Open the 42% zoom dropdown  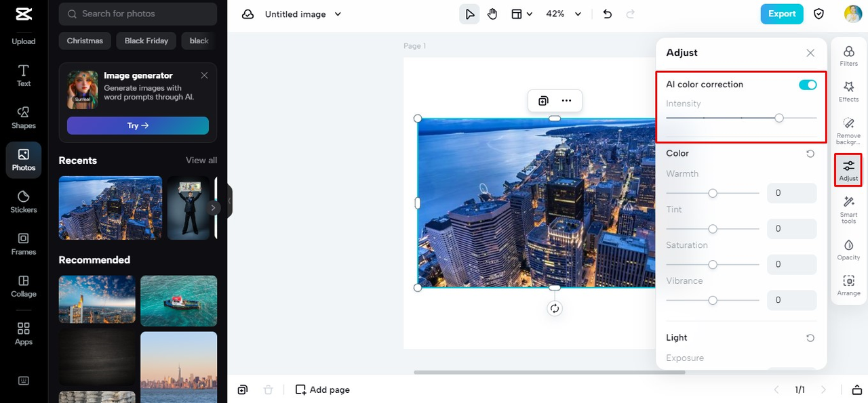[564, 14]
